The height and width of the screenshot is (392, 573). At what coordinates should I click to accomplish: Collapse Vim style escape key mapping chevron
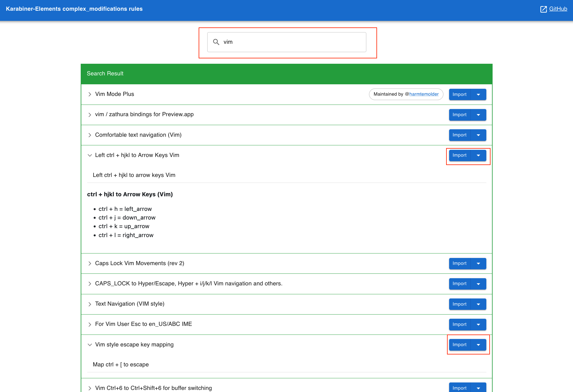point(90,345)
